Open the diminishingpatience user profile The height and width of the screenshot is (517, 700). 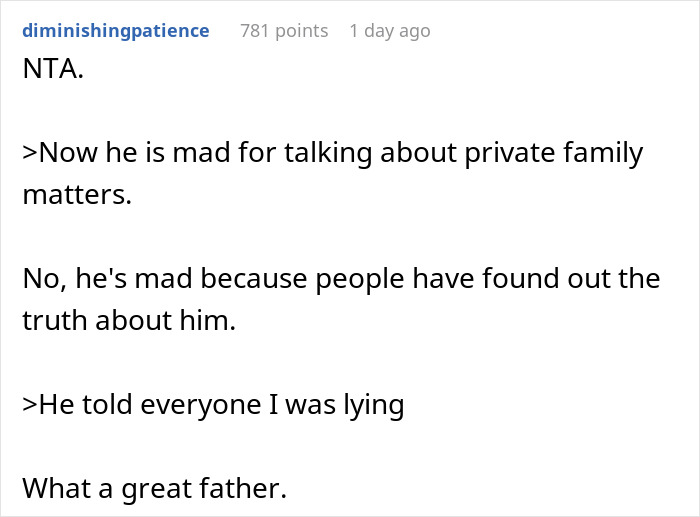tap(115, 31)
